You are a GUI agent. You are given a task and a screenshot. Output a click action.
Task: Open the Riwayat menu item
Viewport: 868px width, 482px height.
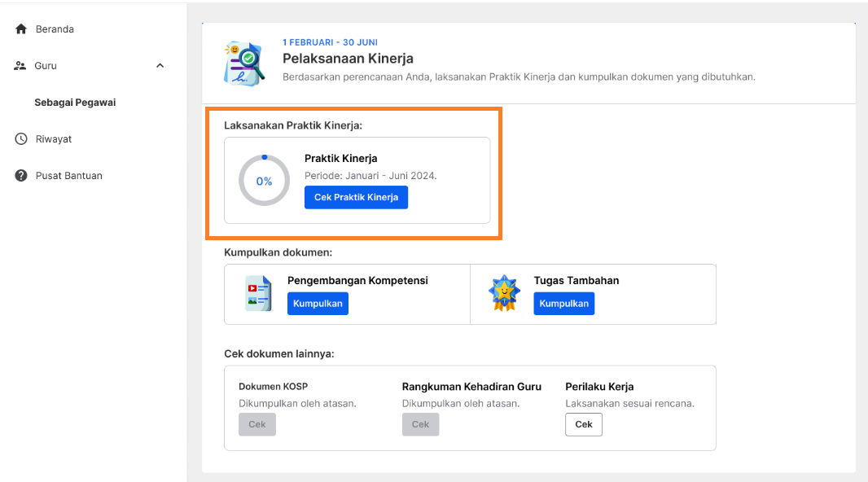click(54, 139)
